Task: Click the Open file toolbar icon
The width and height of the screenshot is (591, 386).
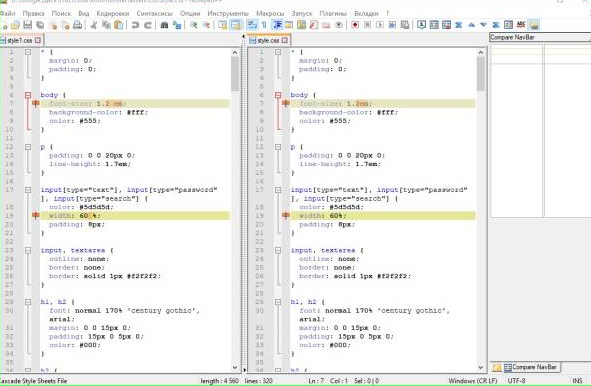Action: tap(15, 25)
